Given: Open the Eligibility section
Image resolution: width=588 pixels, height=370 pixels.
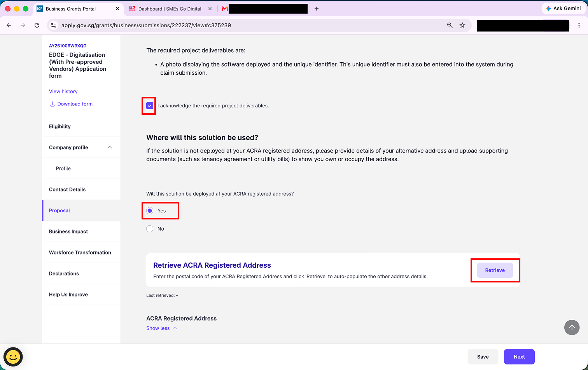Looking at the screenshot, I should click(81, 126).
